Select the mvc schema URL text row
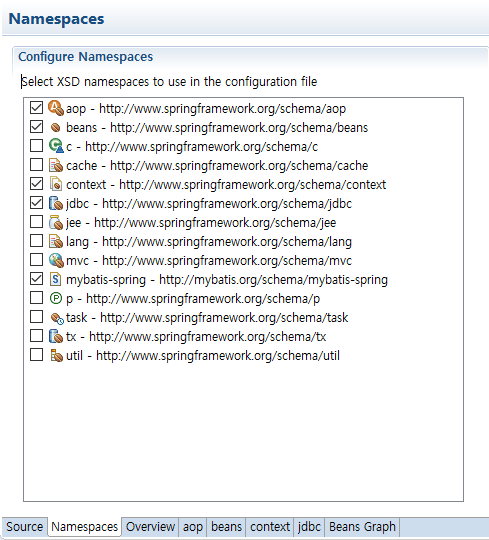The height and width of the screenshot is (540, 489). (209, 260)
